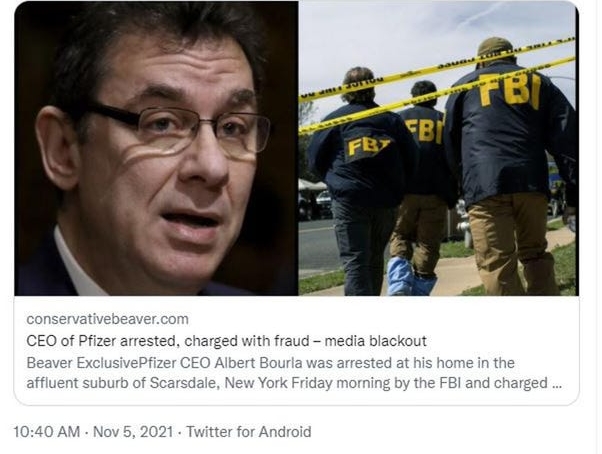Open the man-with-glasses photo
This screenshot has width=602, height=454.
pyautogui.click(x=156, y=148)
